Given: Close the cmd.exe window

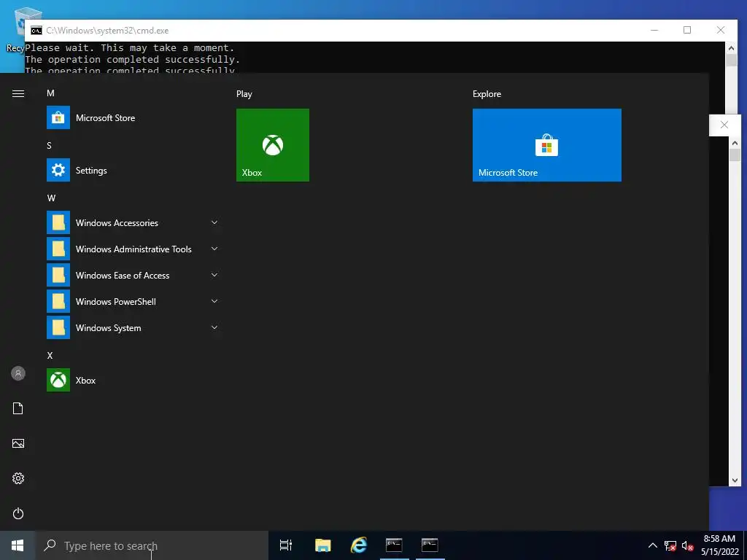Looking at the screenshot, I should coord(721,30).
